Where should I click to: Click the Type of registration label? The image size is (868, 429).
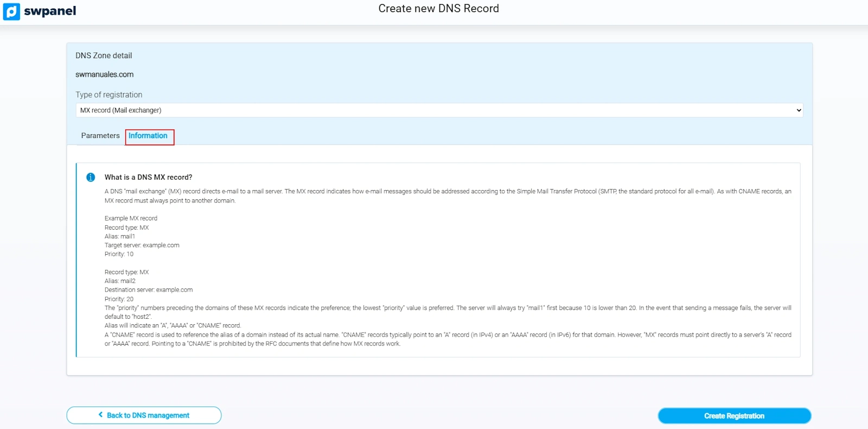pyautogui.click(x=108, y=94)
